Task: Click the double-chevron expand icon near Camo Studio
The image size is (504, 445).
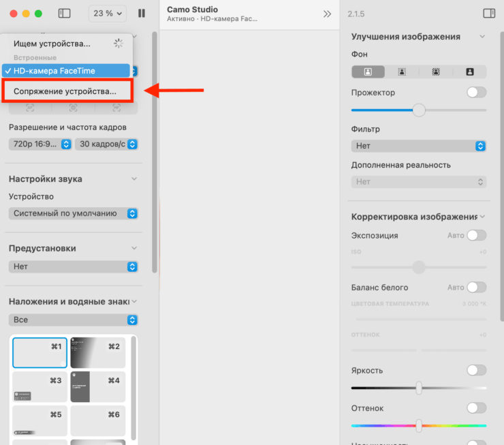Action: [x=327, y=14]
